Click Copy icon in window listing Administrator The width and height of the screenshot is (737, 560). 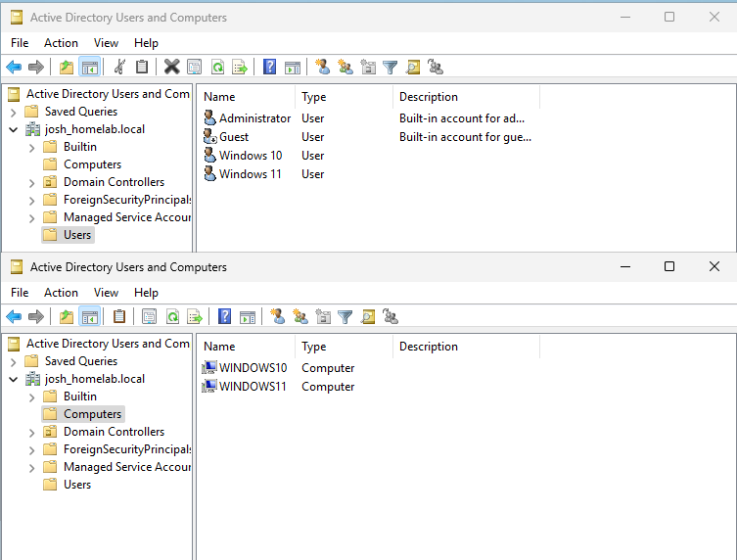tap(142, 68)
